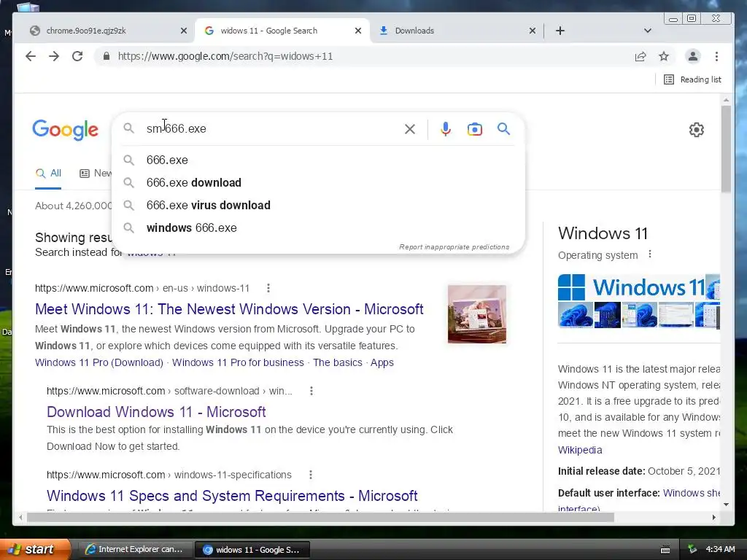The image size is (747, 560).
Task: Reload the current page
Action: (x=77, y=56)
